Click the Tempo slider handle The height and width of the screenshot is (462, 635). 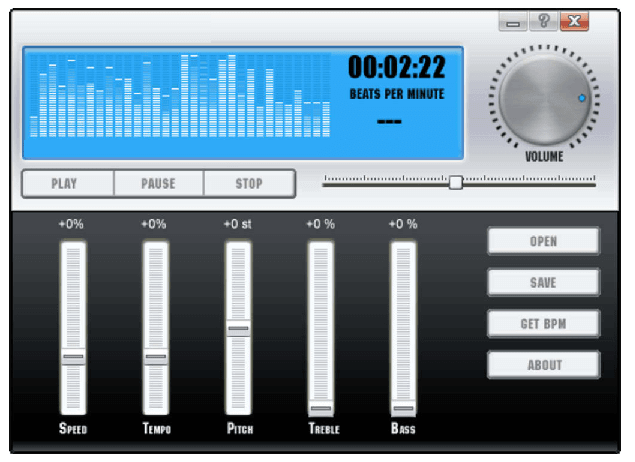tap(156, 358)
